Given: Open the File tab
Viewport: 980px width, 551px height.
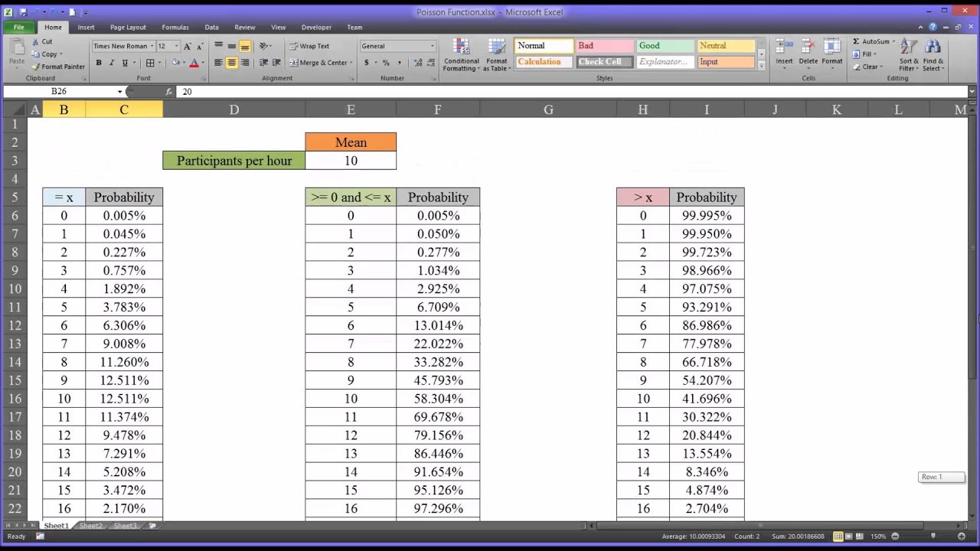Looking at the screenshot, I should click(x=18, y=27).
